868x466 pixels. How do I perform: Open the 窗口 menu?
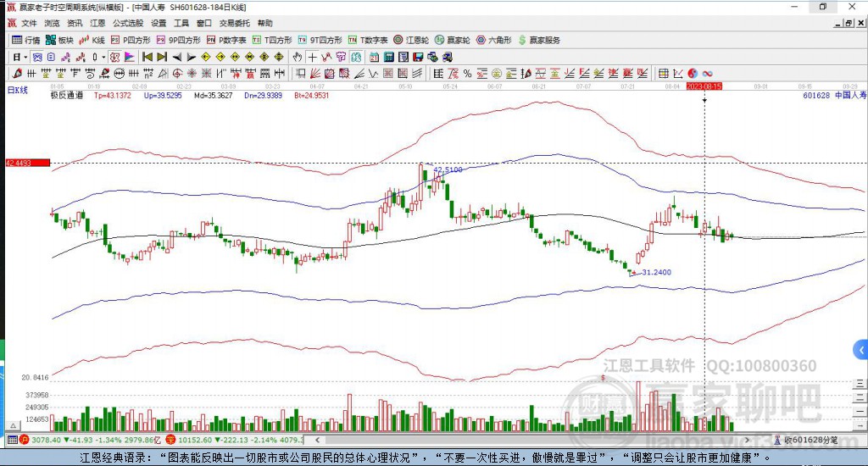(203, 23)
